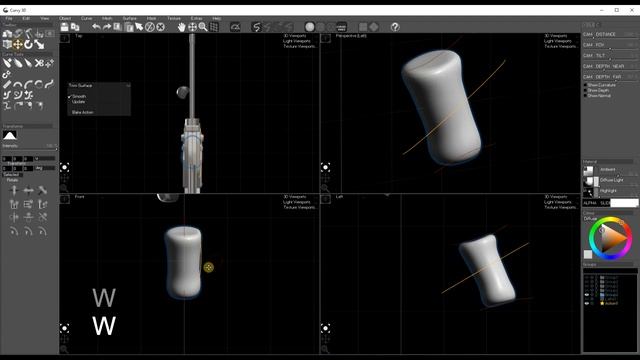
Task: Click the horizontal double-arrow transform icon
Action: coord(28,191)
